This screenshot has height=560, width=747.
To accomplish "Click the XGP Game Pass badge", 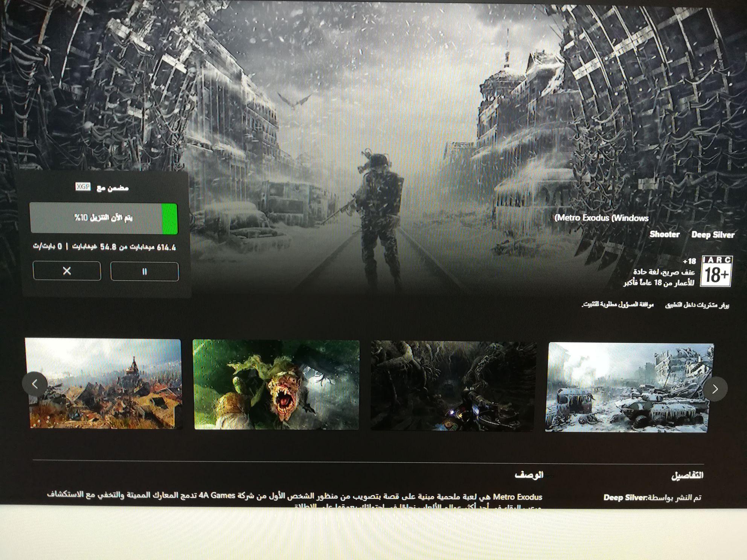I will [83, 187].
